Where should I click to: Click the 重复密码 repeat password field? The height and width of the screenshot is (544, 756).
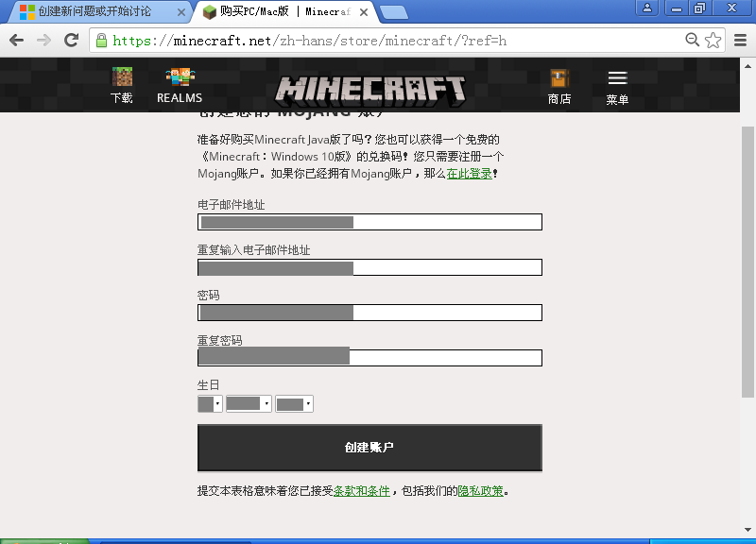(369, 358)
